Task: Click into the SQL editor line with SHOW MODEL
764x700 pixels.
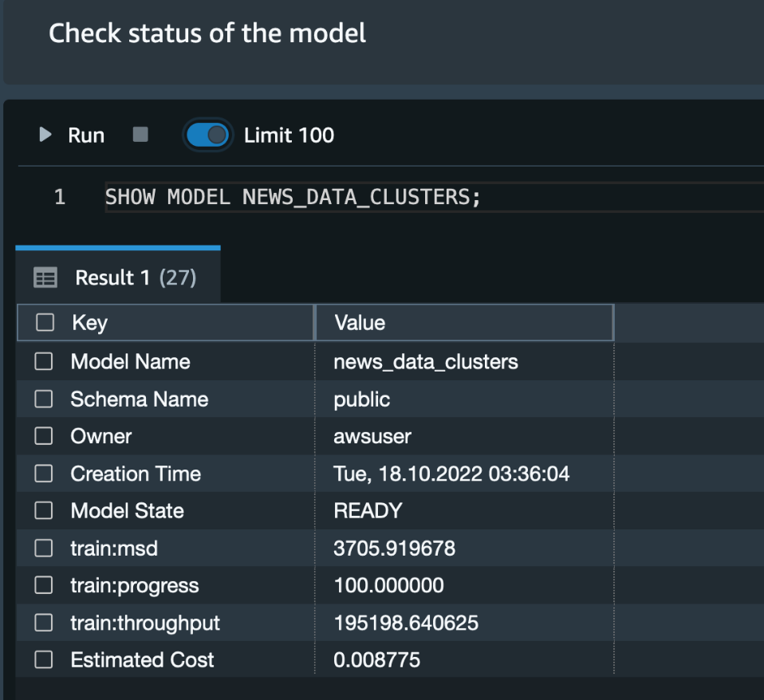Action: pos(434,197)
